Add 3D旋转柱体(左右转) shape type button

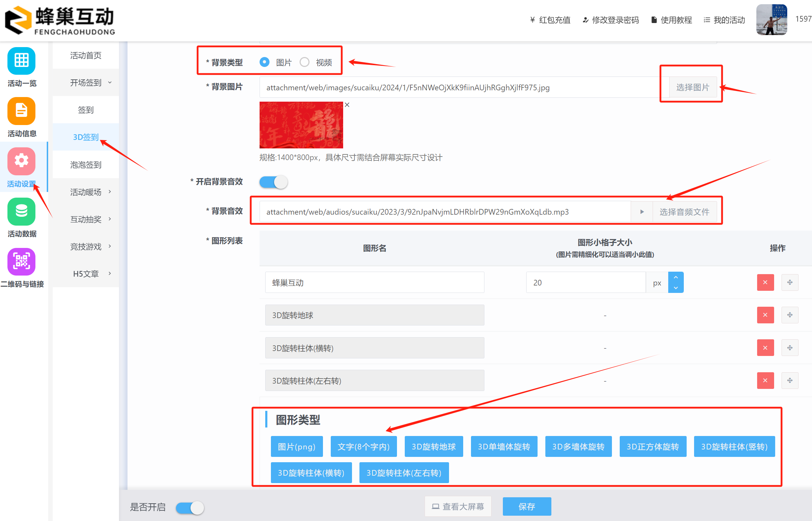coord(404,473)
